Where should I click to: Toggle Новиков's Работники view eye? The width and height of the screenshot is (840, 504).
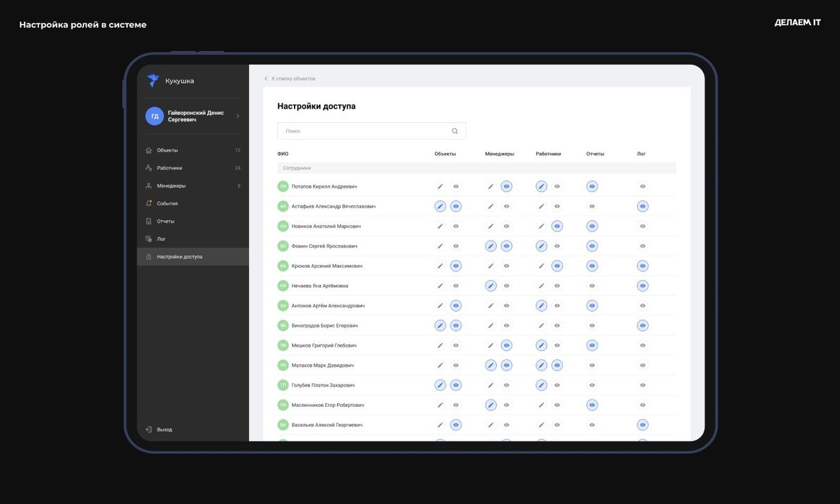pos(557,226)
